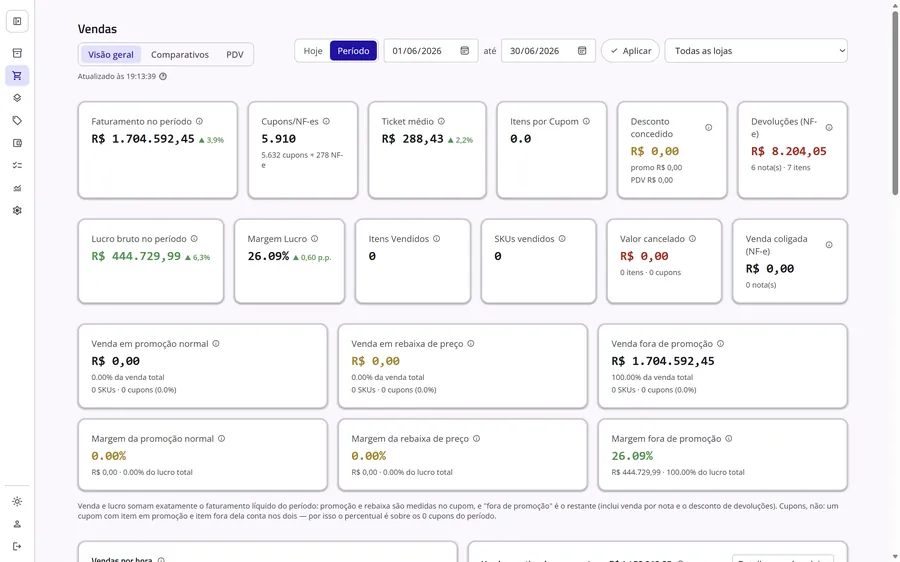Click the devoluções value R$ 8.204,05
The height and width of the screenshot is (562, 900).
[x=789, y=152]
